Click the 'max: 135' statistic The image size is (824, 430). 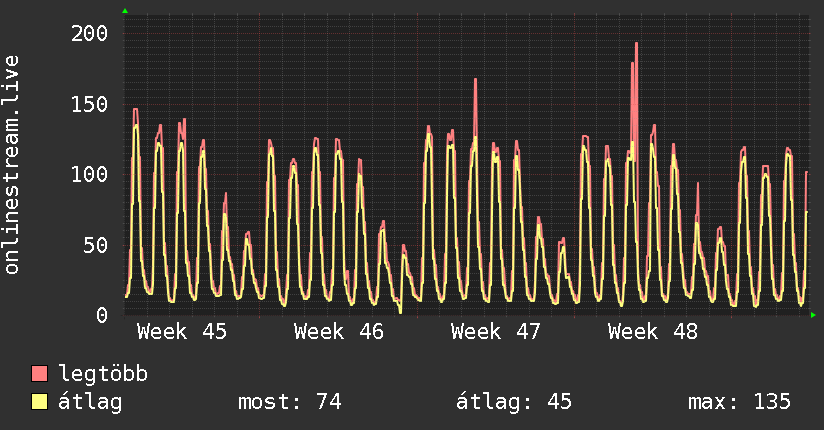(x=739, y=403)
